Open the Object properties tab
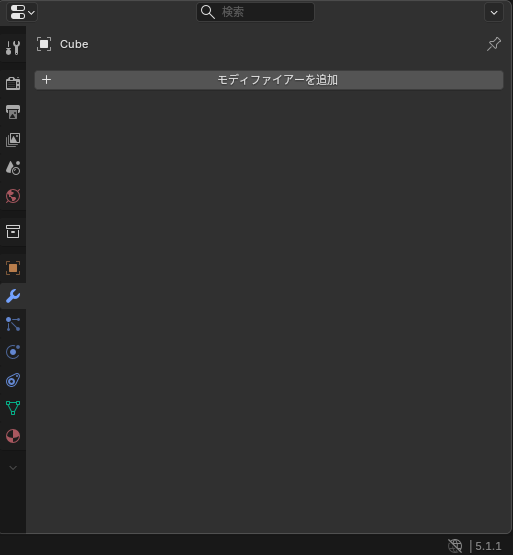This screenshot has height=555, width=513. pos(13,268)
